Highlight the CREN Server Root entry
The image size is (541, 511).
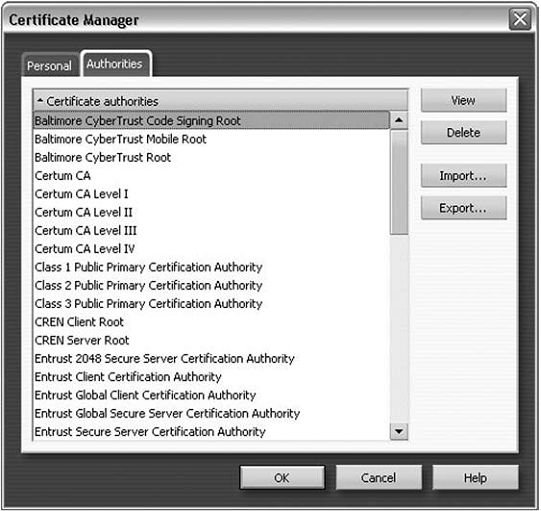[x=212, y=340]
